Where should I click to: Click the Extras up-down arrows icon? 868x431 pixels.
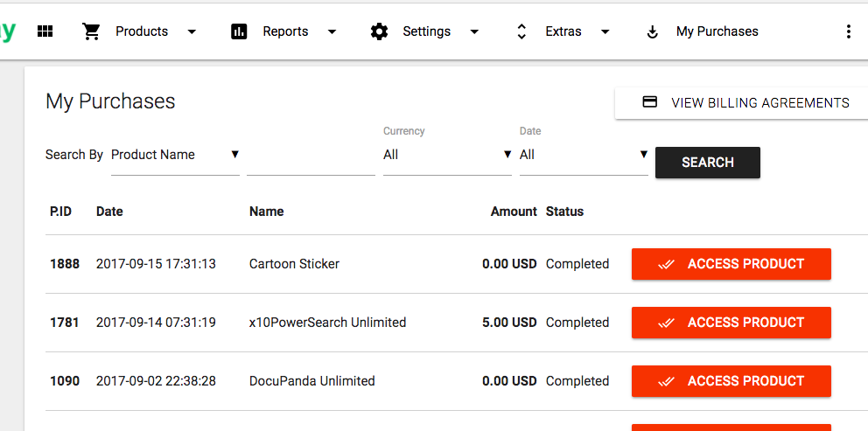[521, 31]
